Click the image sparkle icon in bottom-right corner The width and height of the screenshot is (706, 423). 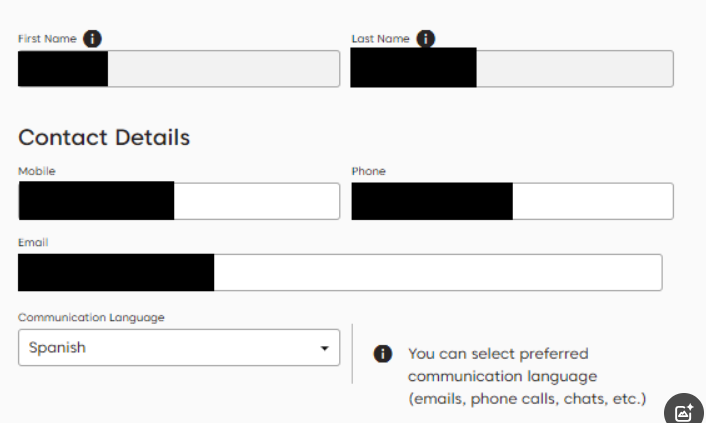click(x=684, y=411)
